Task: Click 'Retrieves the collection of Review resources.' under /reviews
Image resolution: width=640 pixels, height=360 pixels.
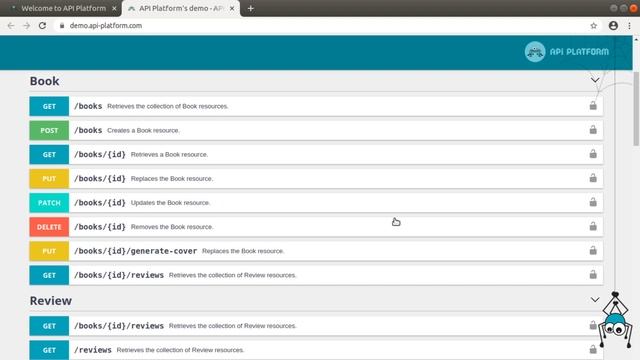Action: tap(180, 350)
